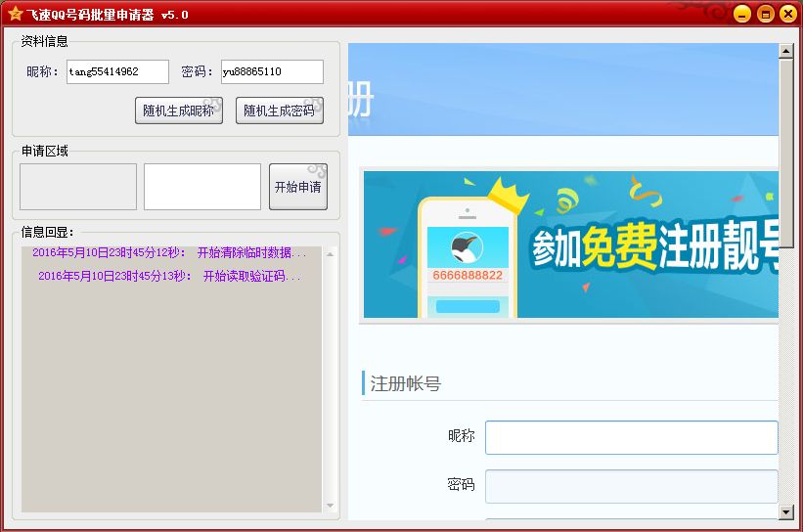Select log line 开始清除临时数据

point(169,252)
